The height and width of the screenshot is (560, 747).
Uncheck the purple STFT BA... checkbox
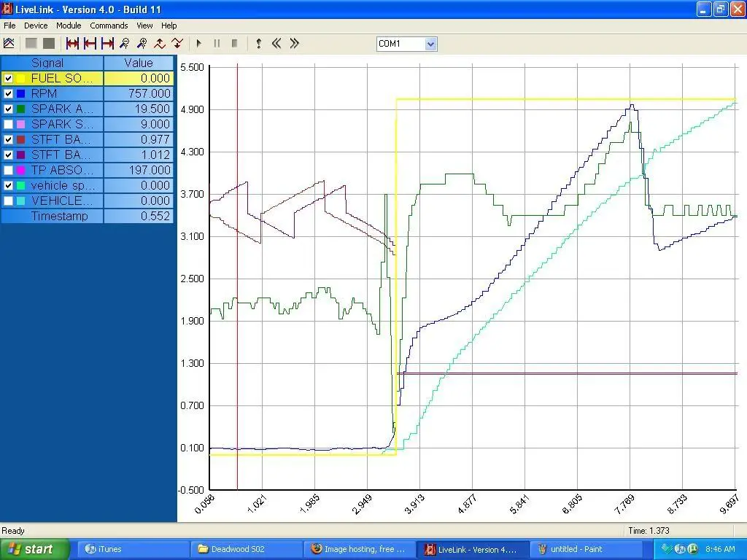click(8, 155)
